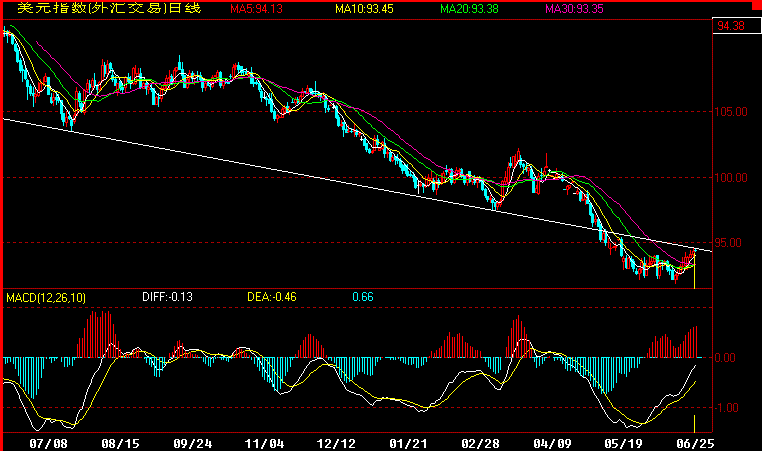Click the 02/28 date label
This screenshot has width=762, height=451.
pos(480,444)
